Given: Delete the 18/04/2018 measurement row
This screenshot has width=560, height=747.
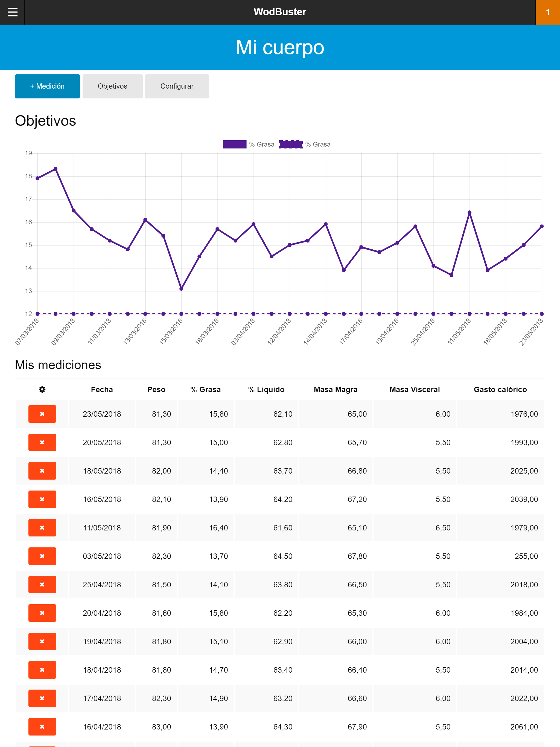Looking at the screenshot, I should point(42,670).
